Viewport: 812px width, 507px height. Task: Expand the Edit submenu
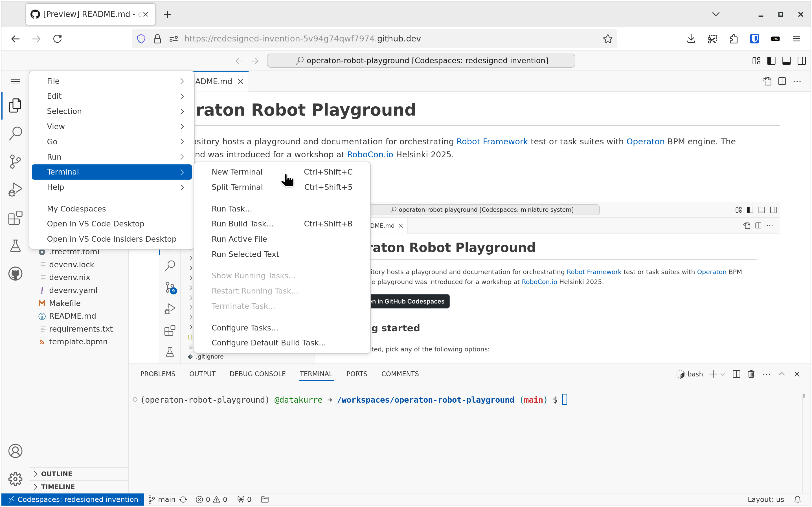[x=112, y=96]
